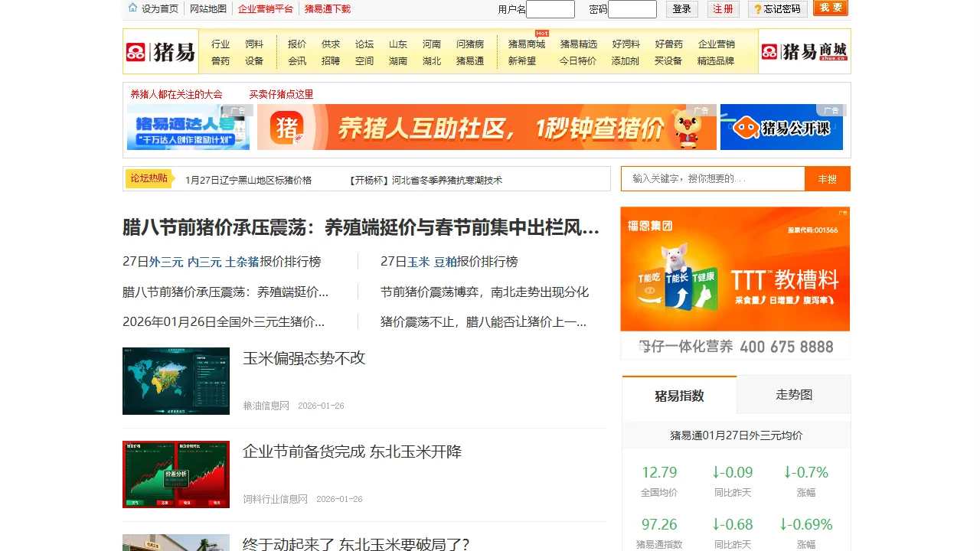Click article 玉米偏强态势不改
Image resolution: width=980 pixels, height=551 pixels.
pyautogui.click(x=303, y=357)
